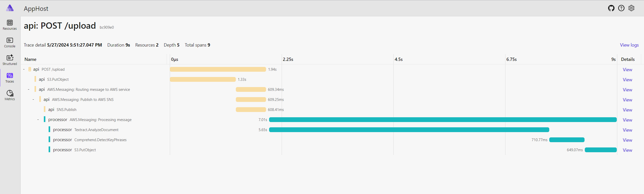This screenshot has height=194, width=644.
Task: View details of Processing message span
Action: [627, 120]
